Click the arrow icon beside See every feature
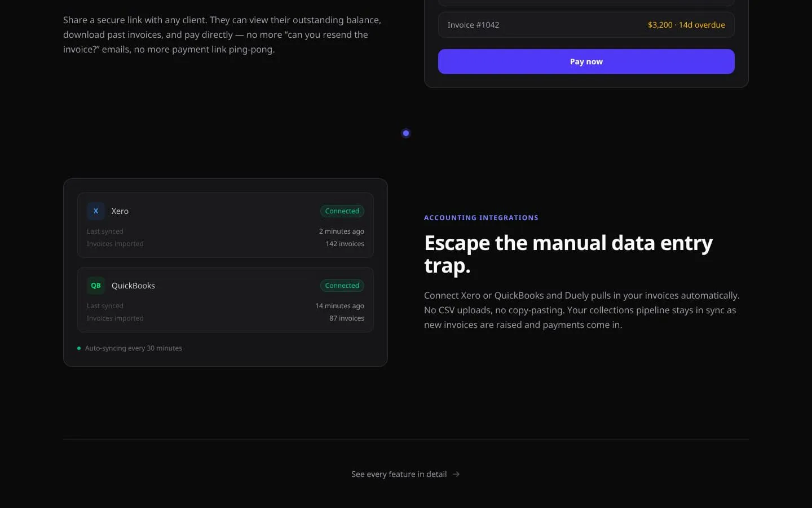The height and width of the screenshot is (508, 812). (456, 474)
